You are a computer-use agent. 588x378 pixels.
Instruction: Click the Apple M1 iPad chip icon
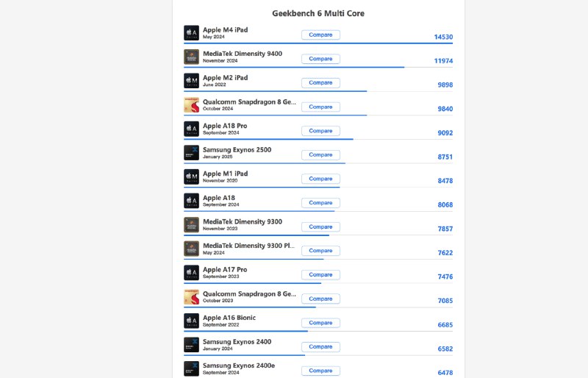click(191, 177)
